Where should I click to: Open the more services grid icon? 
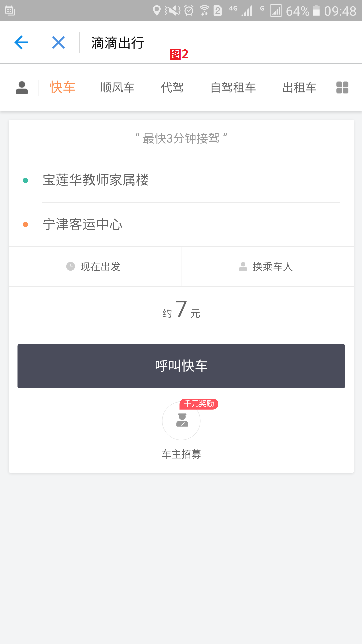pos(342,88)
